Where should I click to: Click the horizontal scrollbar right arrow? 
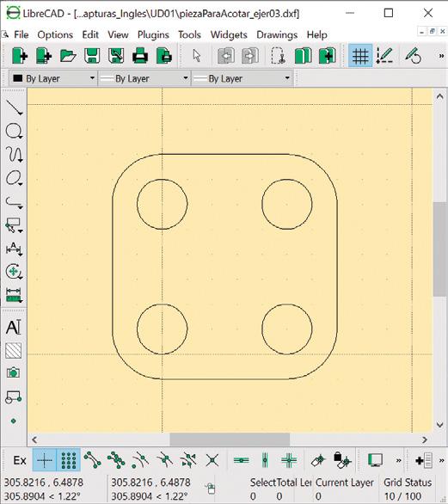425,439
